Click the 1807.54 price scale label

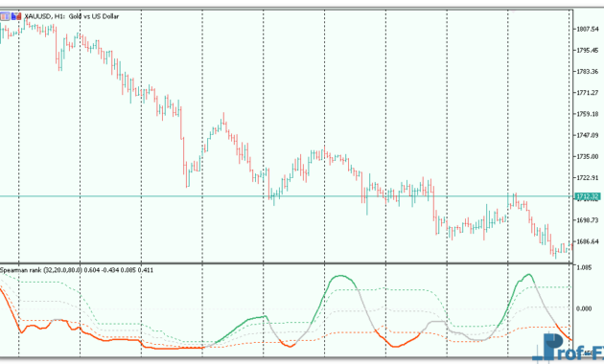click(x=588, y=29)
